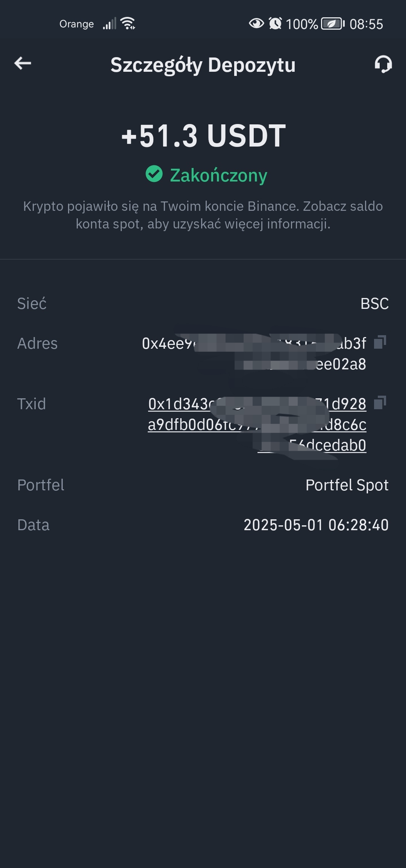
Task: Tap the address text starting 0x4ee
Action: point(254,354)
